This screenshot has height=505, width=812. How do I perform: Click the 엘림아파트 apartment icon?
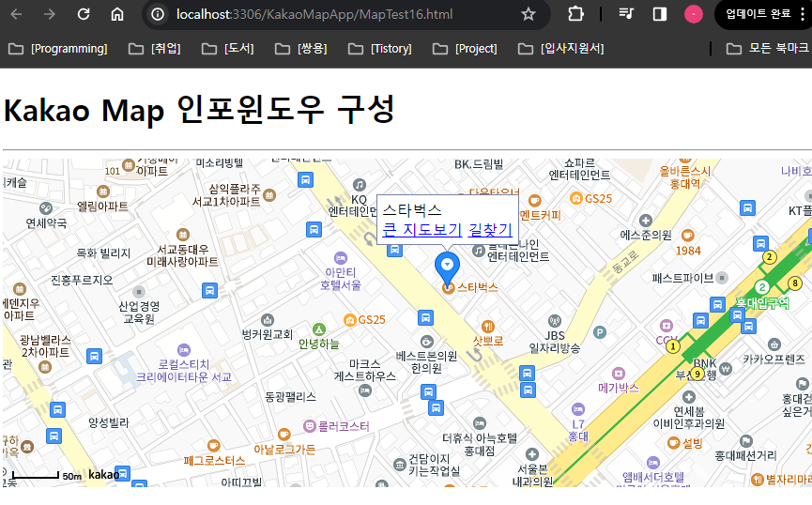pyautogui.click(x=103, y=191)
